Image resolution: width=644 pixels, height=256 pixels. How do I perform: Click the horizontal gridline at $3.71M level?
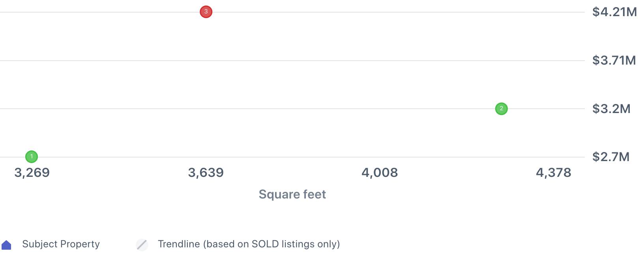[292, 61]
